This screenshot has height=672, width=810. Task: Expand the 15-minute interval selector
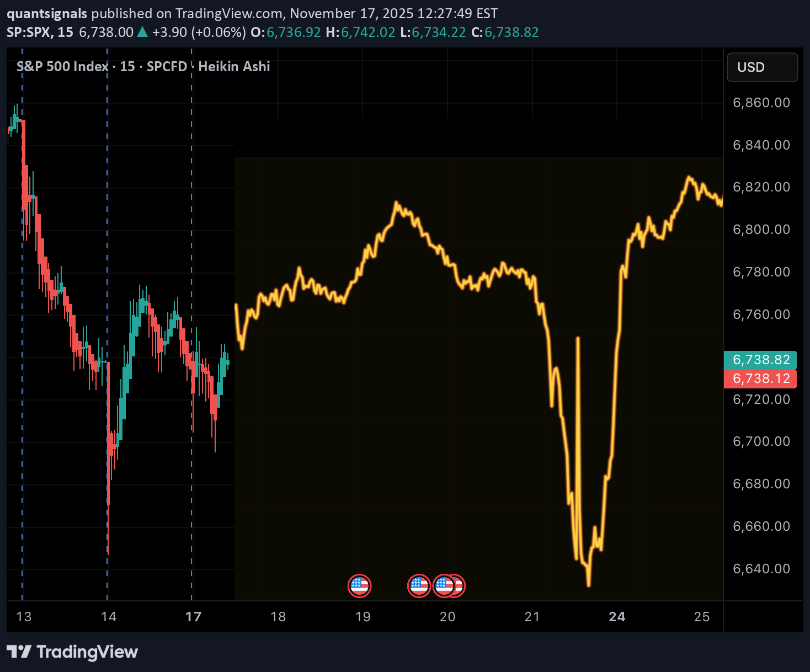coord(63,32)
